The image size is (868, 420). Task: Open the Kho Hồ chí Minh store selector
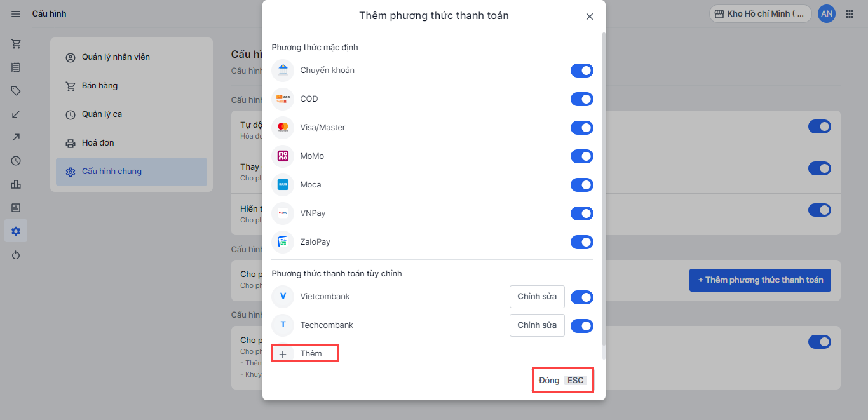click(761, 14)
